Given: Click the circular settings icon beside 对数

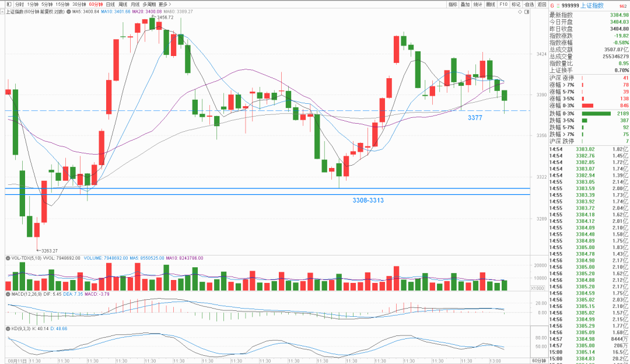Looking at the screenshot, I should [68, 12].
